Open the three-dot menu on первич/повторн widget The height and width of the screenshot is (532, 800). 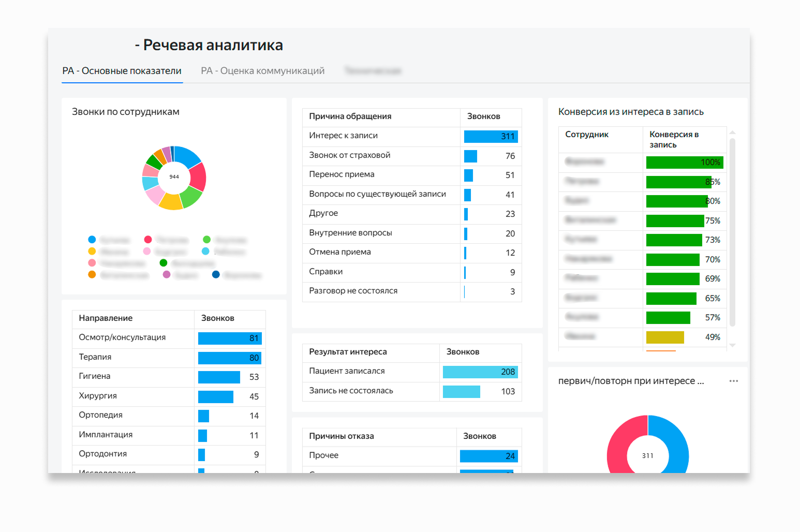coord(733,381)
